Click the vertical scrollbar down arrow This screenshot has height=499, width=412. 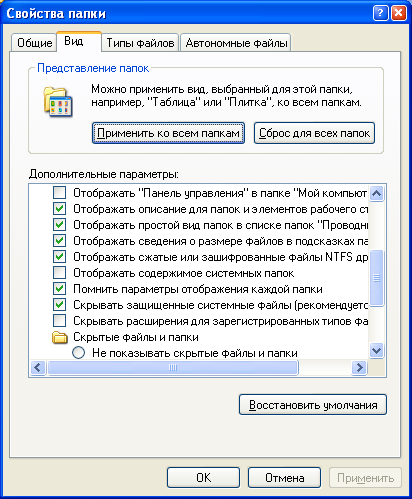377,351
